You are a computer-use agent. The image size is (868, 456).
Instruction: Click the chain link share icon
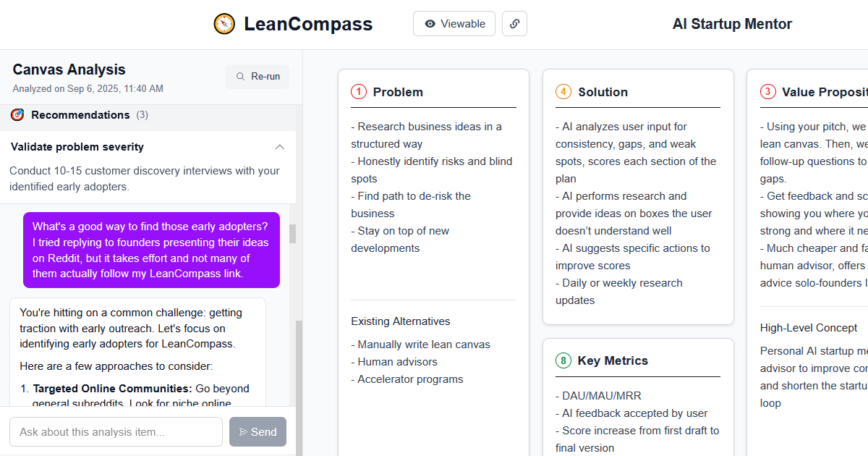point(514,23)
